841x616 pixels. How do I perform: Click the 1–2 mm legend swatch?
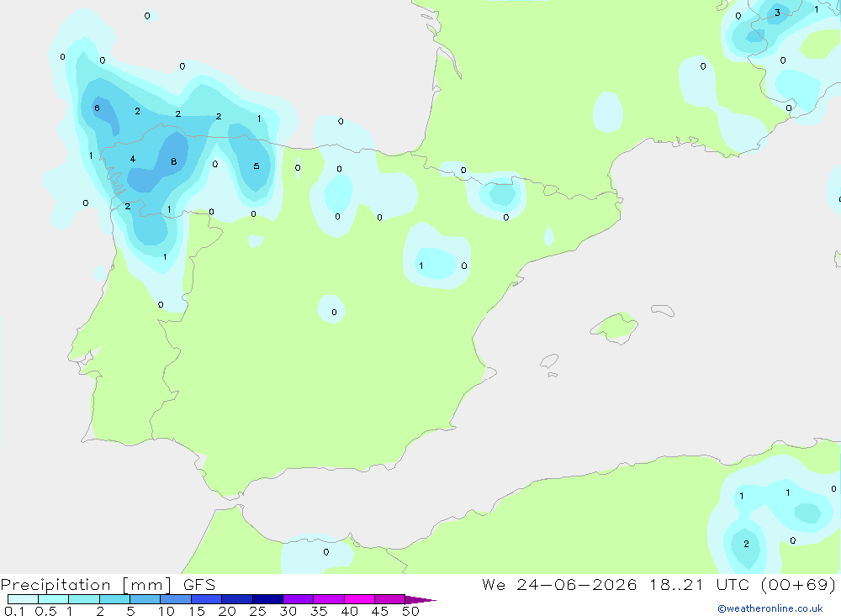click(83, 599)
